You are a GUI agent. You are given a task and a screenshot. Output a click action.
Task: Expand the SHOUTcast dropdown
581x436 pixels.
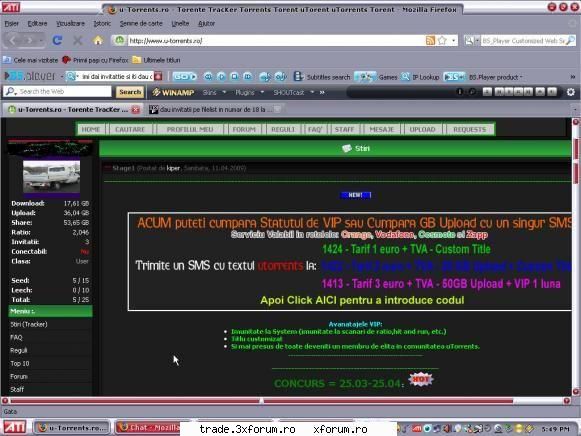pyautogui.click(x=312, y=92)
